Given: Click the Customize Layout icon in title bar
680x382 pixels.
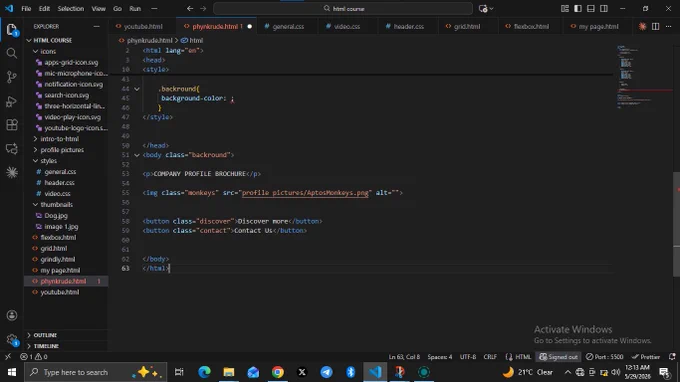Looking at the screenshot, I should point(565,9).
